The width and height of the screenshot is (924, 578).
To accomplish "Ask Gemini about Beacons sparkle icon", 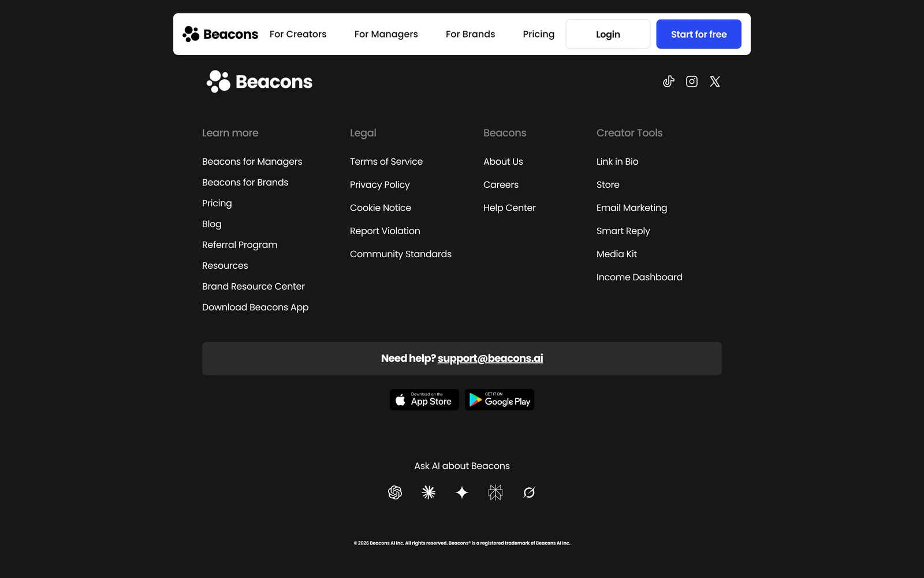I will click(x=462, y=492).
